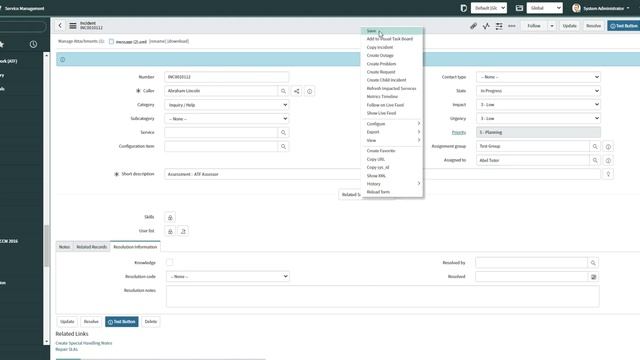Toggle the activity stream pulse icon
The width and height of the screenshot is (640, 360).
pos(486,26)
